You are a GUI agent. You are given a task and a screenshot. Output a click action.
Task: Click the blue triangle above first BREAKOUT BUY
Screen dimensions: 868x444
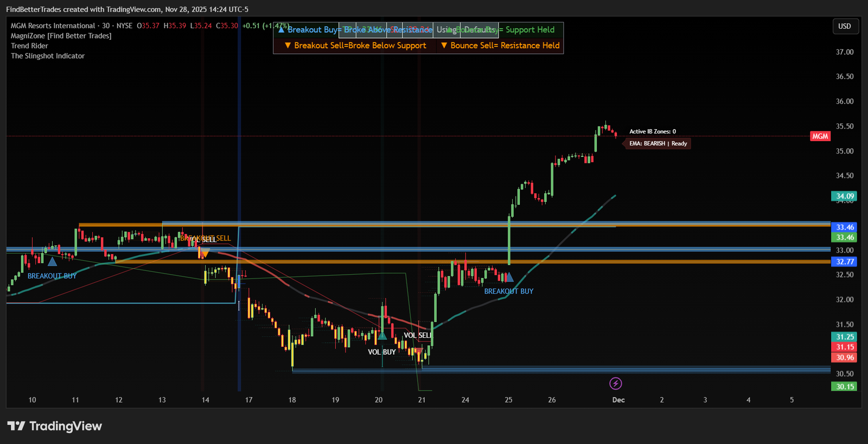[52, 262]
